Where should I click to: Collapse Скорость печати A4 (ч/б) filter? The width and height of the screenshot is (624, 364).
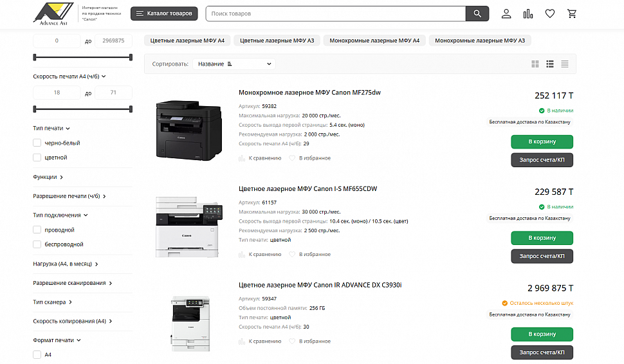(69, 77)
